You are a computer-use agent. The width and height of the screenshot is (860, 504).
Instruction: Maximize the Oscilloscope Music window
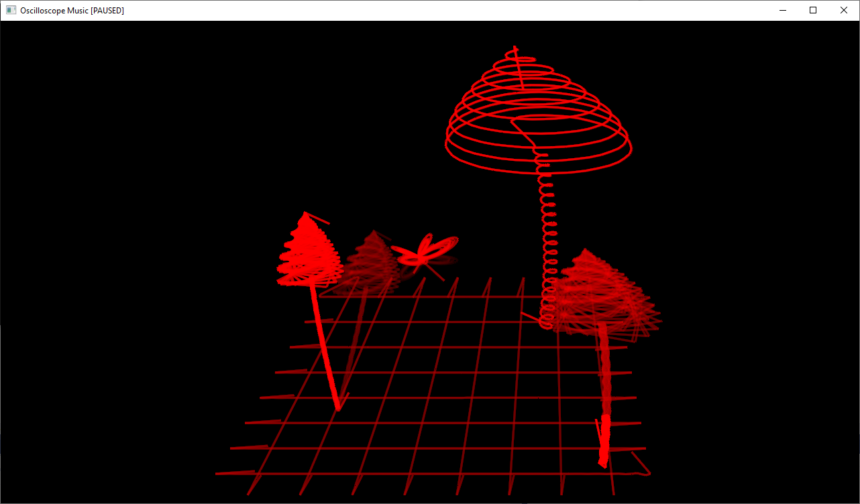tap(813, 11)
